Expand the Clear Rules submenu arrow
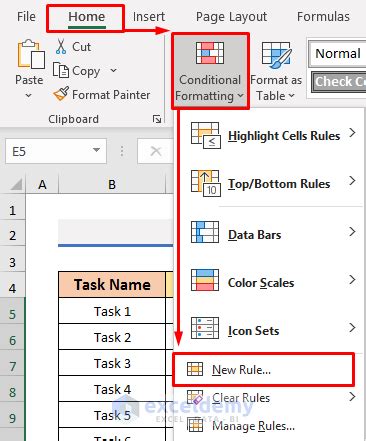This screenshot has height=441, width=366. [352, 397]
